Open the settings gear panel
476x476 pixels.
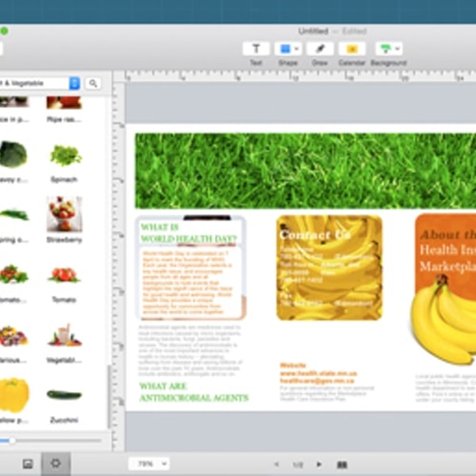56,463
